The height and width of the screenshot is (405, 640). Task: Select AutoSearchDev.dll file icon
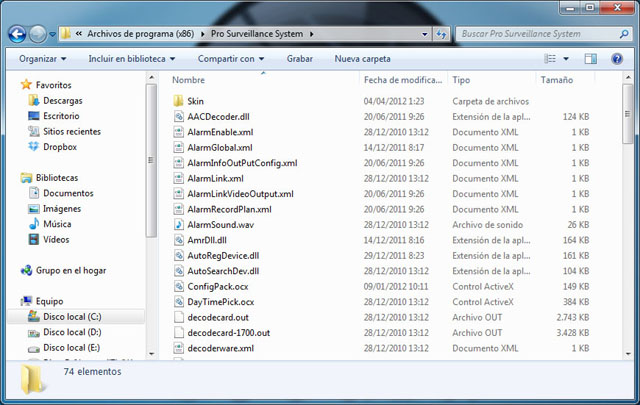click(x=178, y=271)
